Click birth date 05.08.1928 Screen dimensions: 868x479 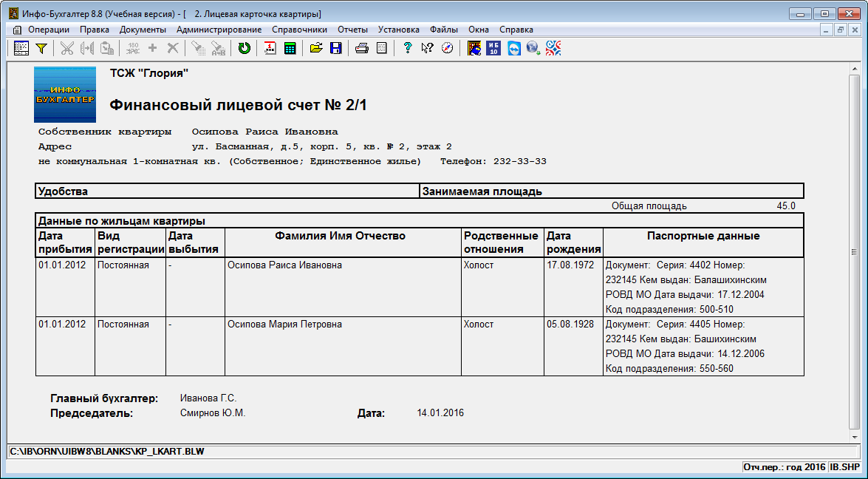click(x=570, y=325)
